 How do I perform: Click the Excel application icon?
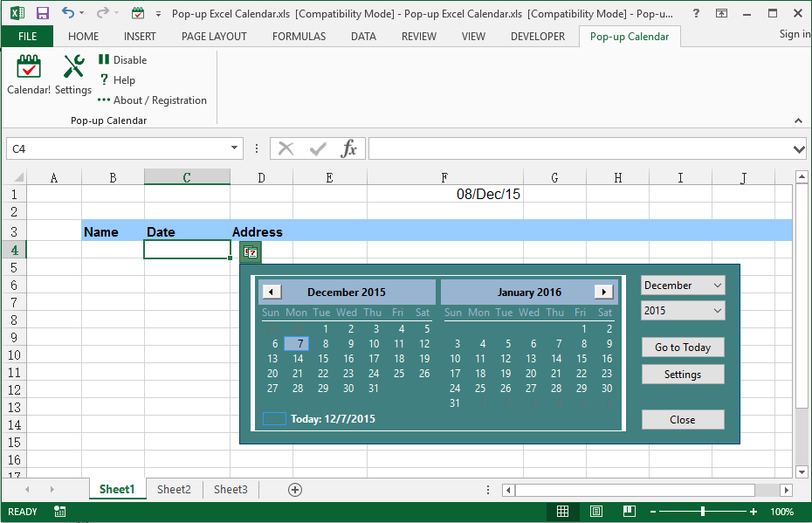click(x=17, y=13)
